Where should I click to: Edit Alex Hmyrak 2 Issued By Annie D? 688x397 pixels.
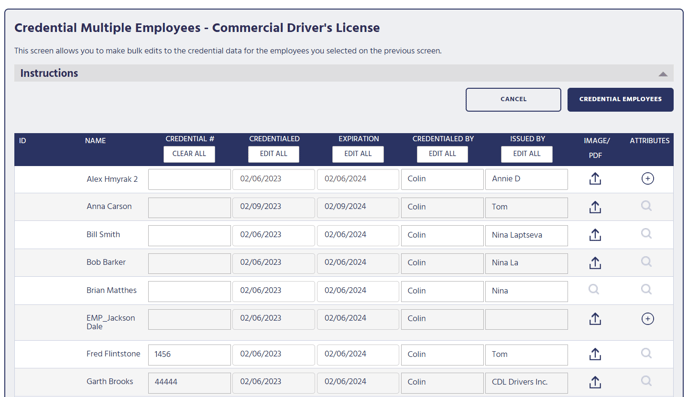click(527, 179)
